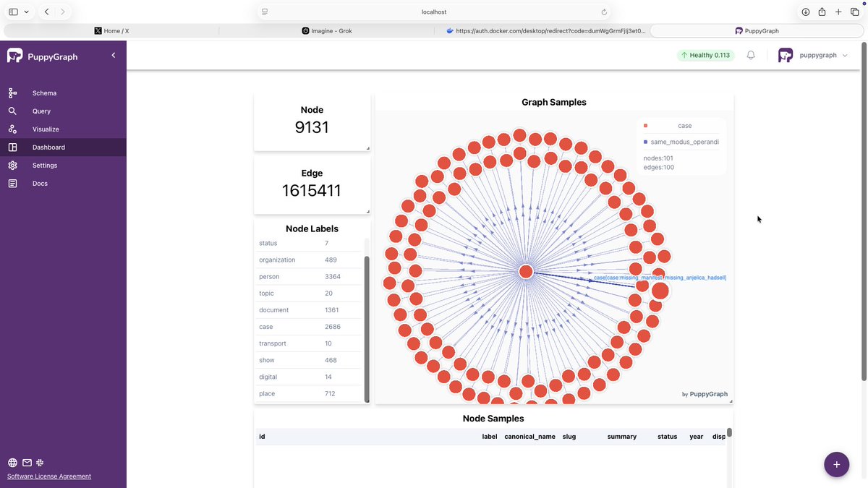Click the Node Labels list scrollbar
Image resolution: width=868 pixels, height=488 pixels.
pos(367,329)
